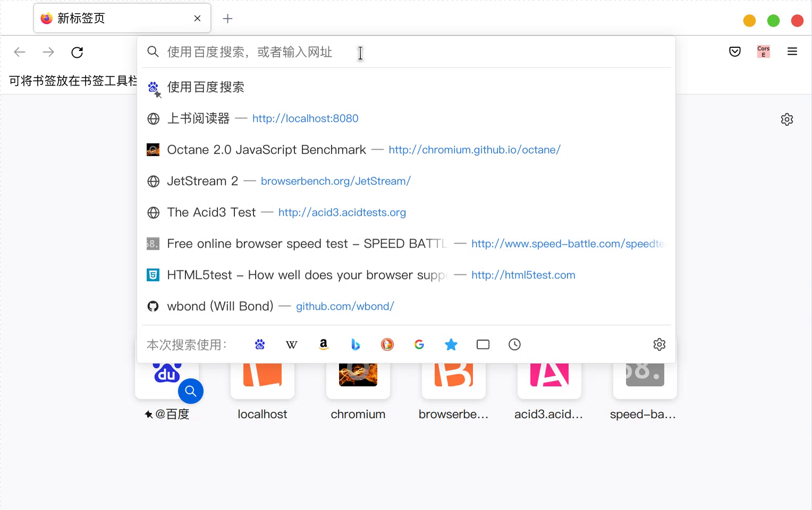The image size is (812, 510).
Task: Choose 使用百度搜索 suggestion
Action: pos(407,87)
